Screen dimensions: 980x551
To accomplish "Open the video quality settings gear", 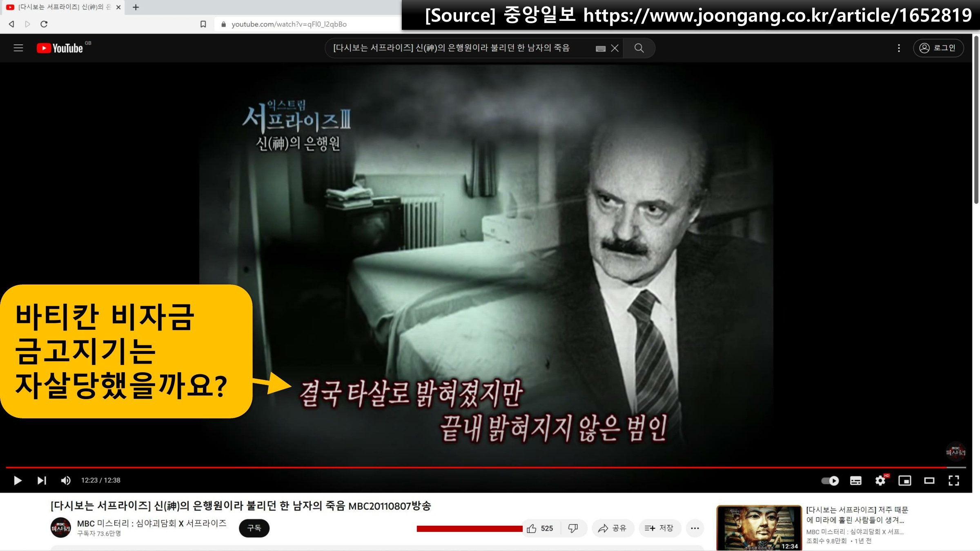I will pos(880,480).
